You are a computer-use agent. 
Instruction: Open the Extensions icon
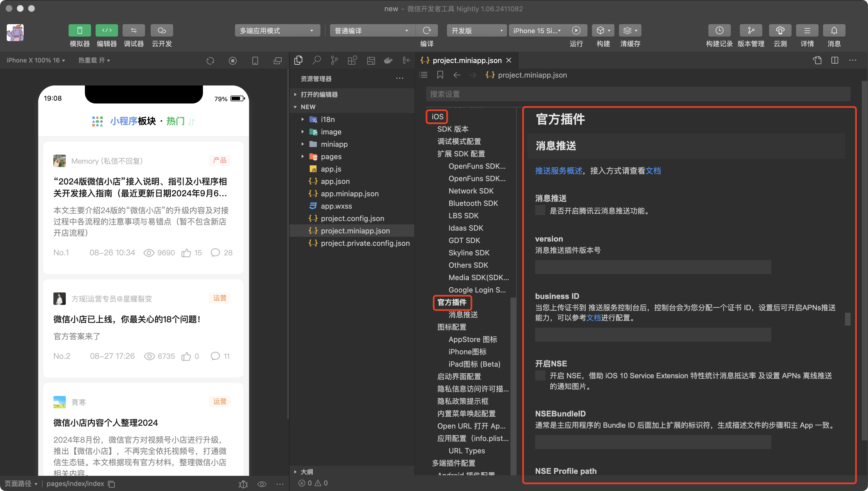click(x=352, y=60)
